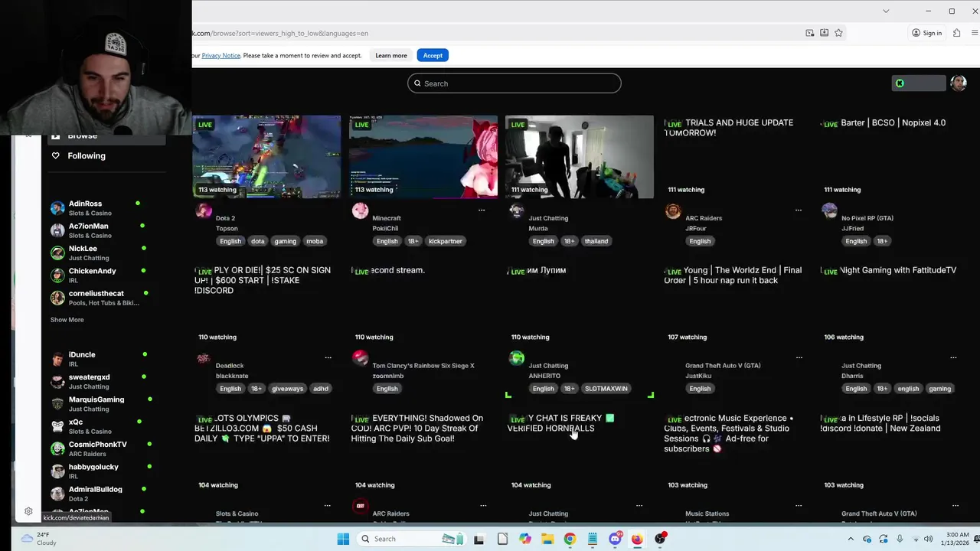Screen dimensions: 980x551
Task: Click the Kick Search input field
Action: point(514,83)
